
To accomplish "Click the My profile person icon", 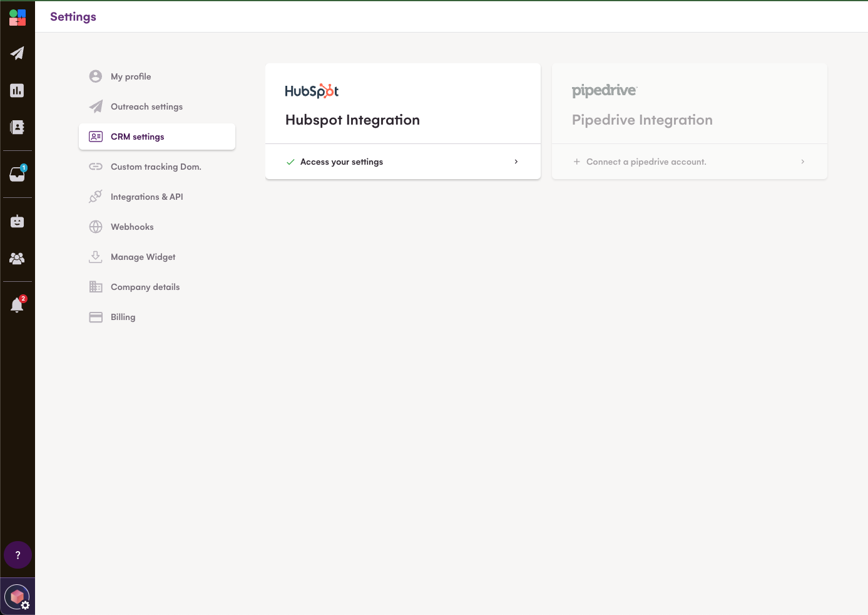I will tap(96, 76).
